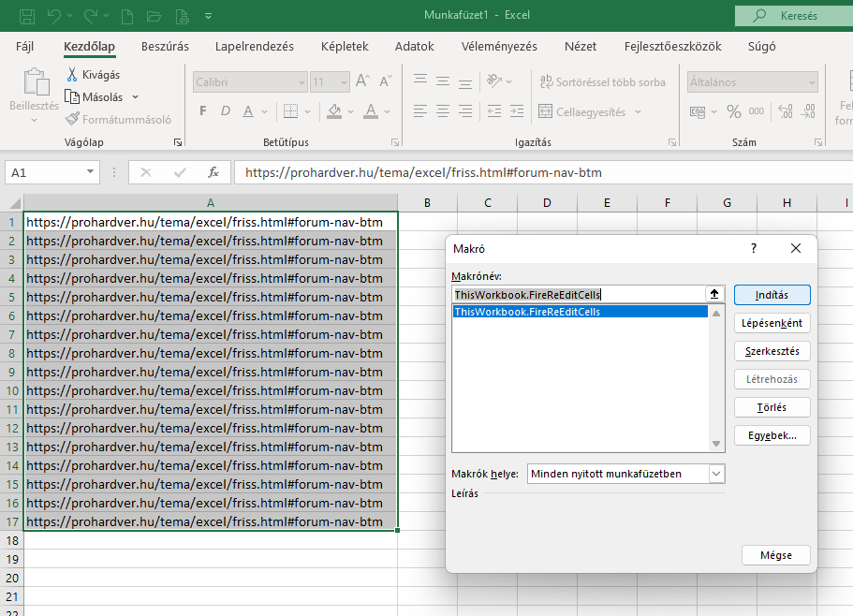Open Vágólap group dialog launcher
The image size is (853, 616).
coord(178,142)
